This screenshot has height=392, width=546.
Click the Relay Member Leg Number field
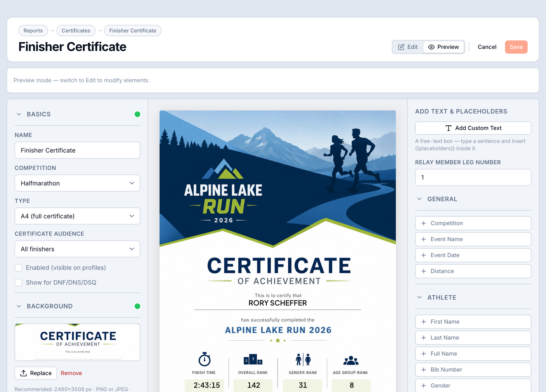tap(473, 177)
